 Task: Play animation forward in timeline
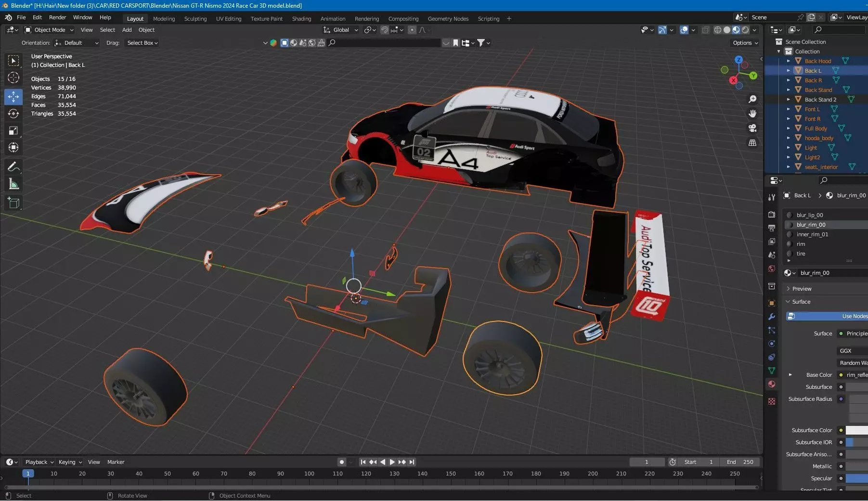(392, 462)
